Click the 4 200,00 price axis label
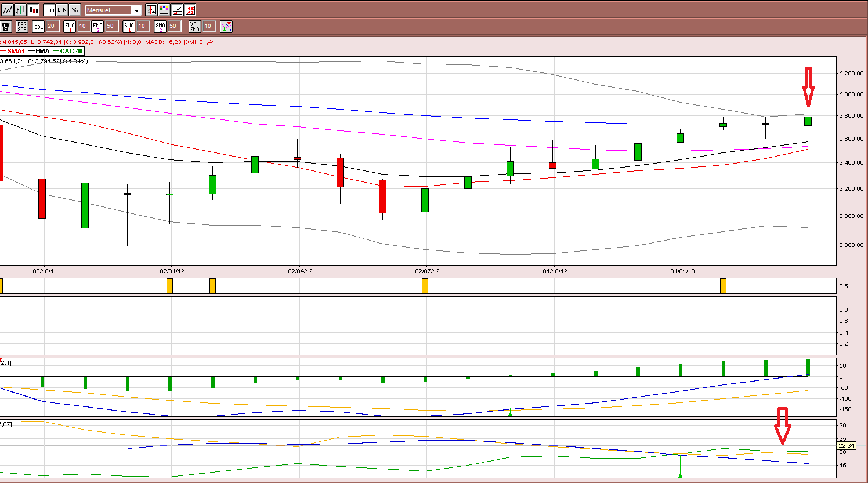Image resolution: width=868 pixels, height=483 pixels. [851, 74]
